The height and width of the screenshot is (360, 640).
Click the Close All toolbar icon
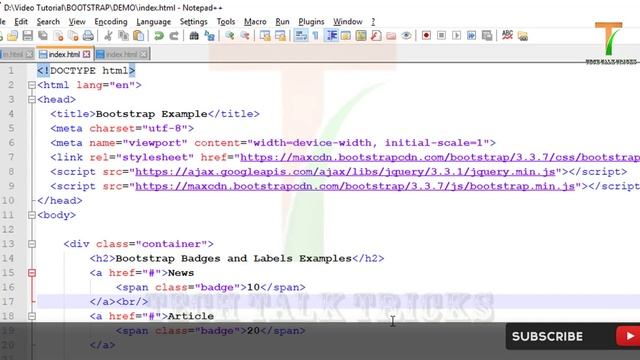click(73, 36)
